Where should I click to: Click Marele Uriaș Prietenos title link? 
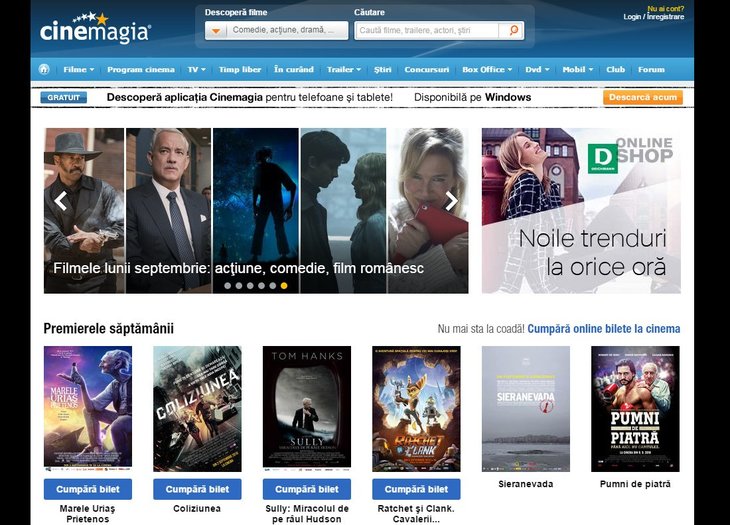click(88, 514)
